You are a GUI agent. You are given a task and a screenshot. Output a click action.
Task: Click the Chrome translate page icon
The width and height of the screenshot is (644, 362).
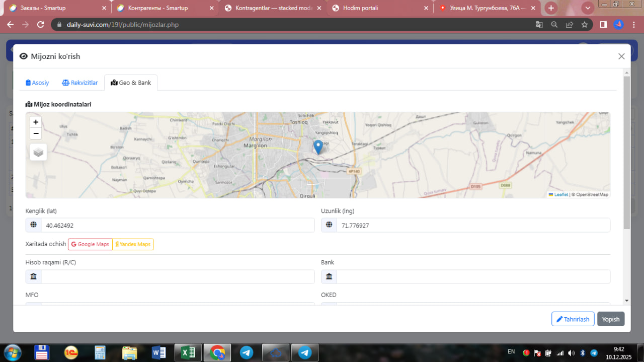pos(539,24)
